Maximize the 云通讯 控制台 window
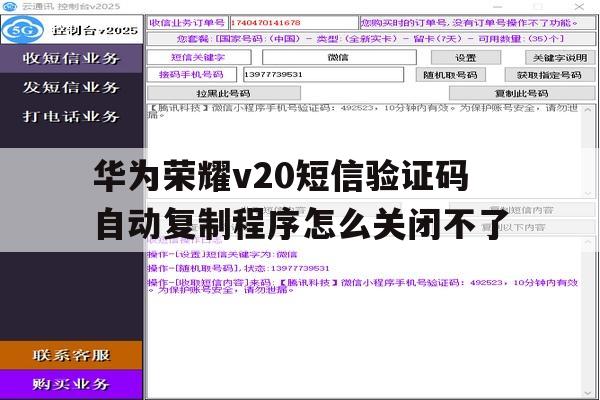This screenshot has height=400, width=600. point(538,7)
